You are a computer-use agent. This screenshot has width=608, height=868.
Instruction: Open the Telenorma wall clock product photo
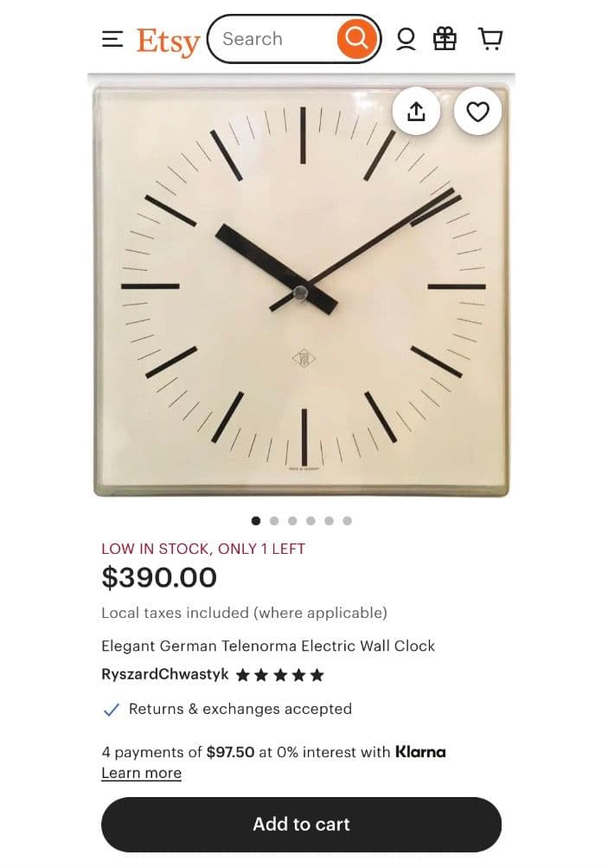click(x=302, y=290)
